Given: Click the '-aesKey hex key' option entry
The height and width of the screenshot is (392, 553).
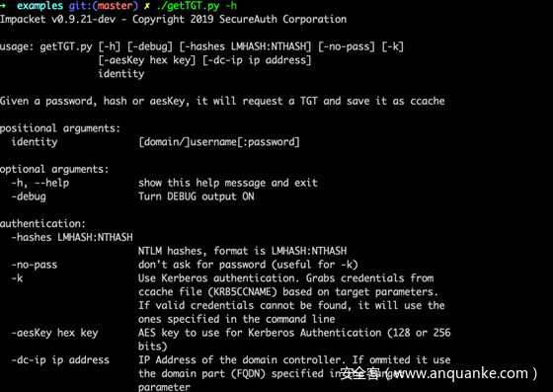Looking at the screenshot, I should pos(54,333).
